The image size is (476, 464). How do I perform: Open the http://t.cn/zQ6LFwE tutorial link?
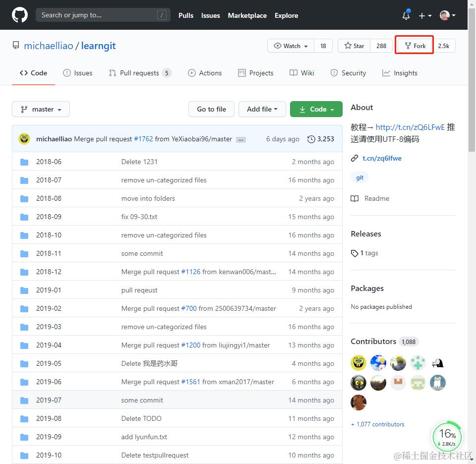pyautogui.click(x=410, y=127)
